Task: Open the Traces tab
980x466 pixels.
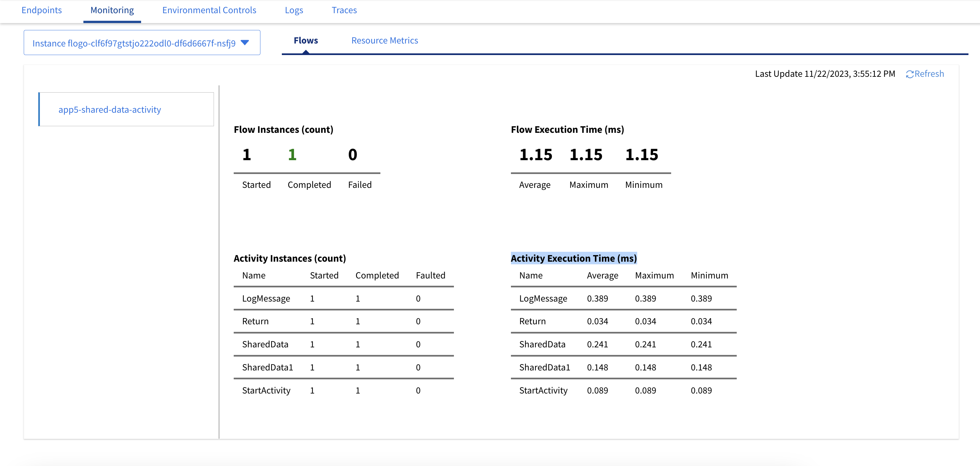Action: (344, 10)
